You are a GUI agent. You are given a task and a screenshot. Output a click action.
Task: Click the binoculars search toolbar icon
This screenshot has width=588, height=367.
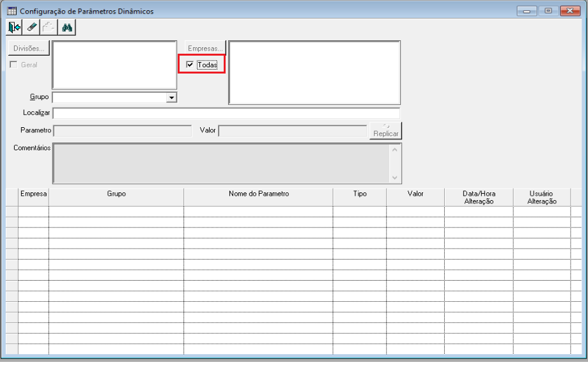pos(67,27)
